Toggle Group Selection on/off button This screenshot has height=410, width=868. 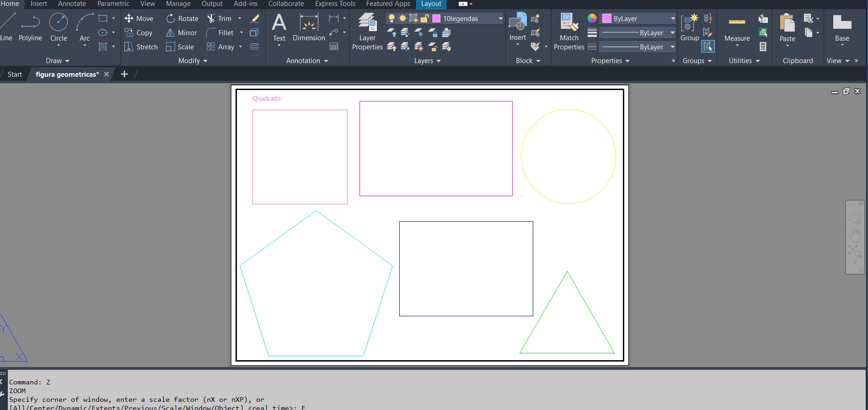(708, 47)
